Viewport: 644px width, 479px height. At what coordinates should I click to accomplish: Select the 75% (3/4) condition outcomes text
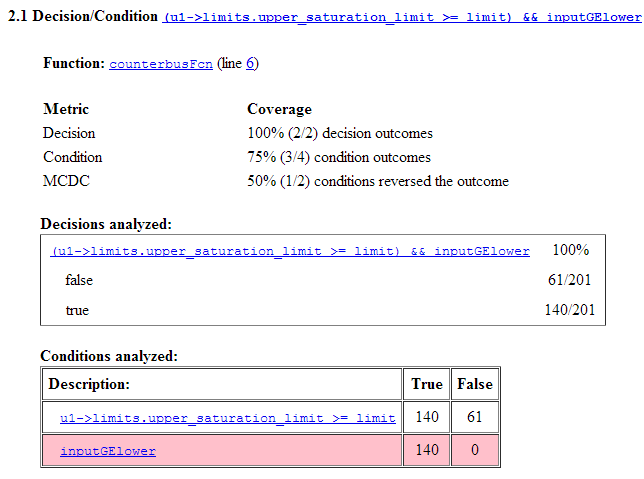339,157
